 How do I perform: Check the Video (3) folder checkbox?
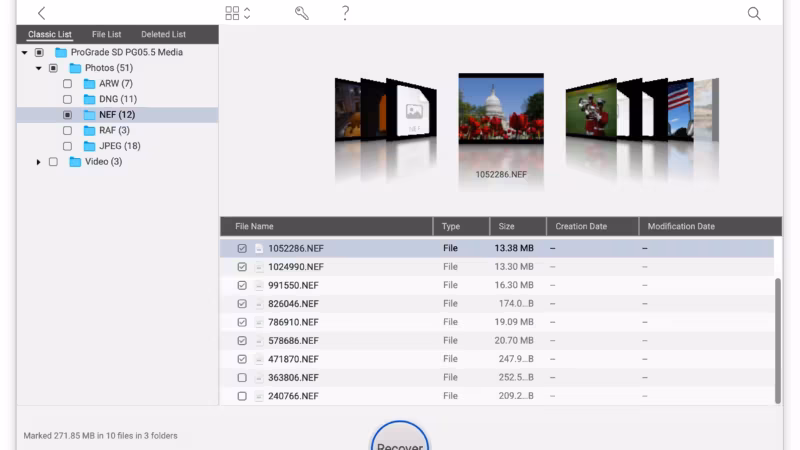(53, 162)
